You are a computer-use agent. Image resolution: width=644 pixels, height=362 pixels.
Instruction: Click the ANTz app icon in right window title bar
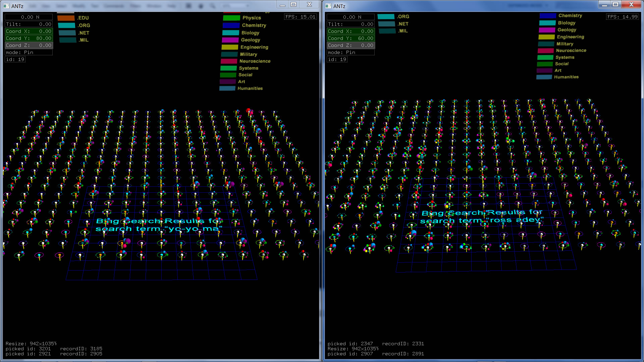click(x=328, y=6)
